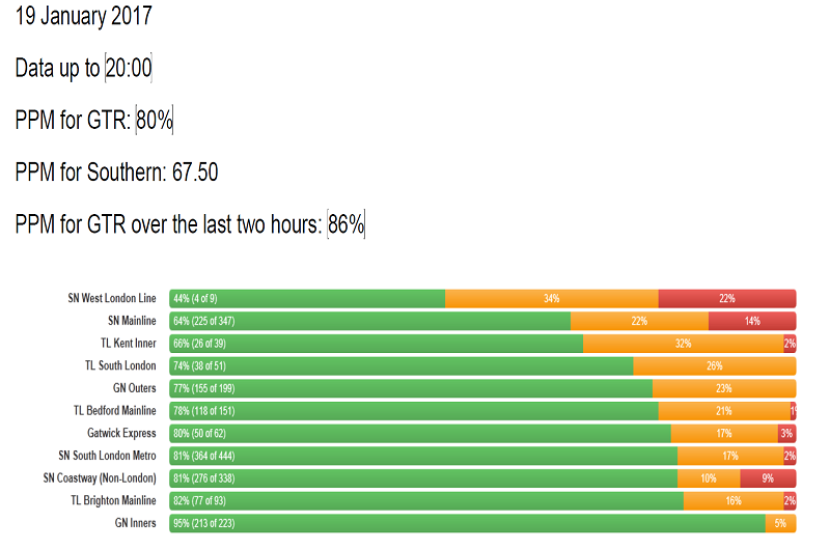Click the 19 January 2017 date text

(x=84, y=16)
